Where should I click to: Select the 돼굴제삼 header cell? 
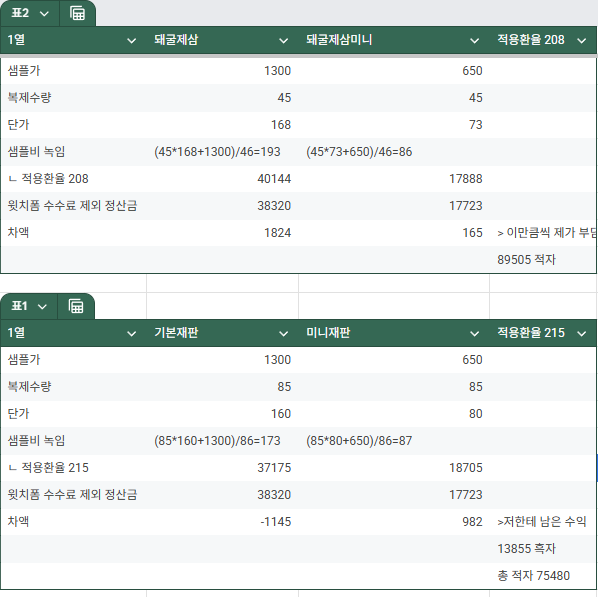coord(222,40)
